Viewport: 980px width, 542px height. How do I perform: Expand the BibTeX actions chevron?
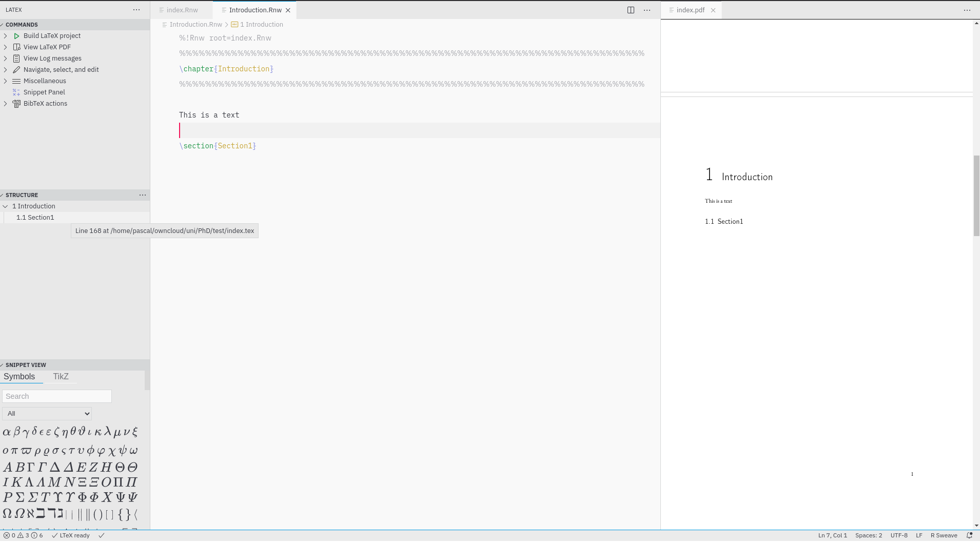pos(5,103)
